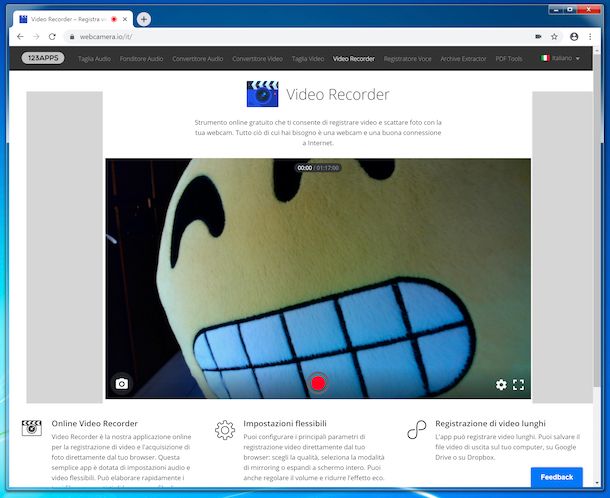Bookmark this page with the star icon
Viewport: 610px width, 498px height.
(554, 37)
